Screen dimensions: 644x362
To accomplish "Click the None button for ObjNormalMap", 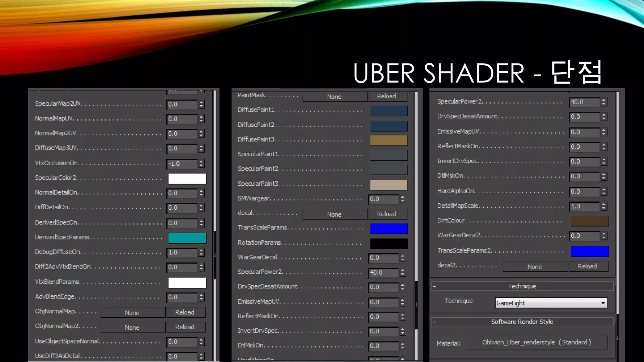I will click(132, 313).
